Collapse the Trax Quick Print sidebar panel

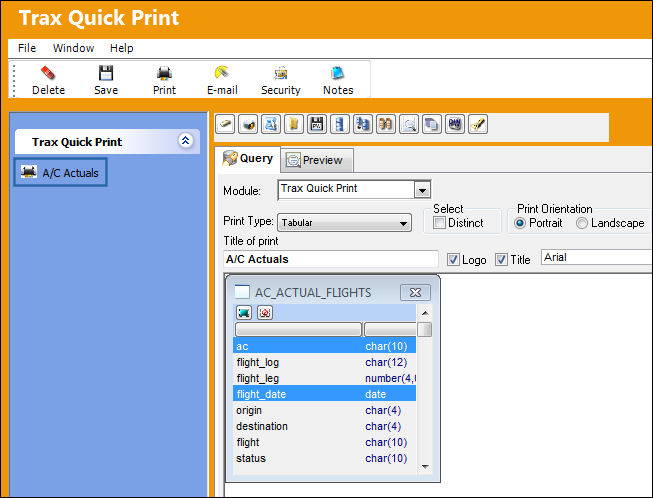(185, 140)
